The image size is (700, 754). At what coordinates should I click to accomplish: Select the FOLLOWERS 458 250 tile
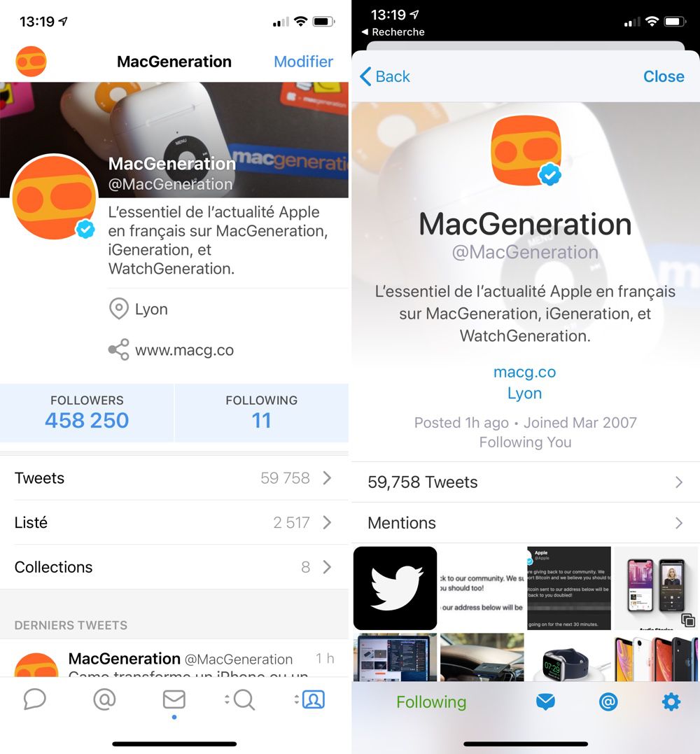click(87, 413)
